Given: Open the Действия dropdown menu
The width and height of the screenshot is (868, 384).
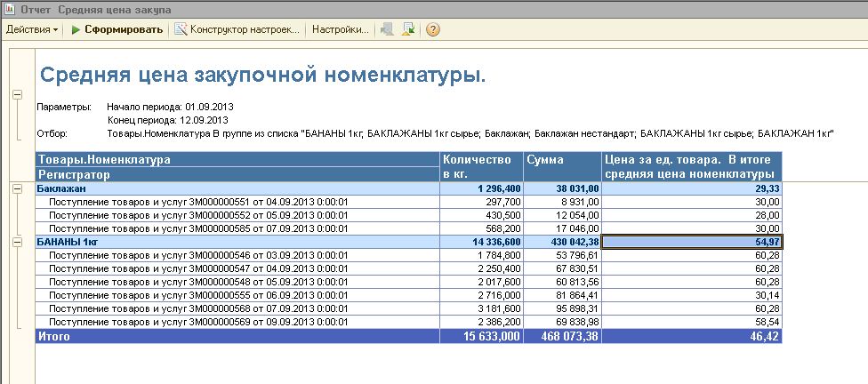Looking at the screenshot, I should [31, 29].
